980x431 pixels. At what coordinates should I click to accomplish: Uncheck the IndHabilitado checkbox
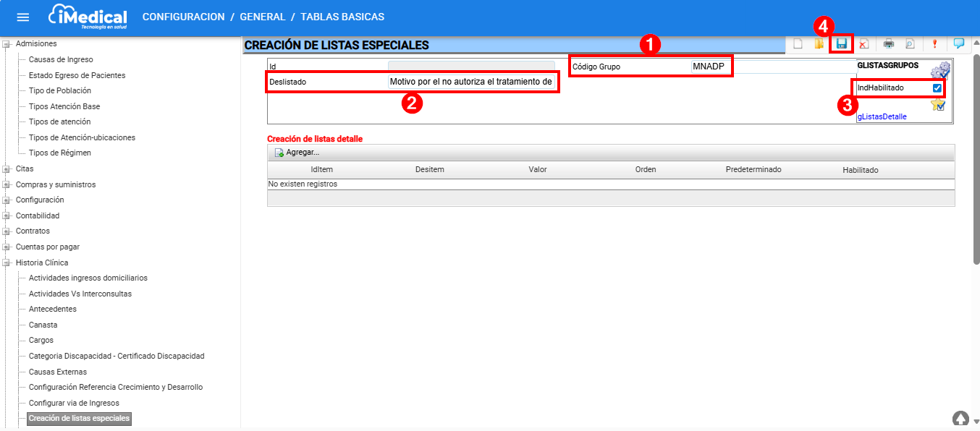click(x=937, y=88)
